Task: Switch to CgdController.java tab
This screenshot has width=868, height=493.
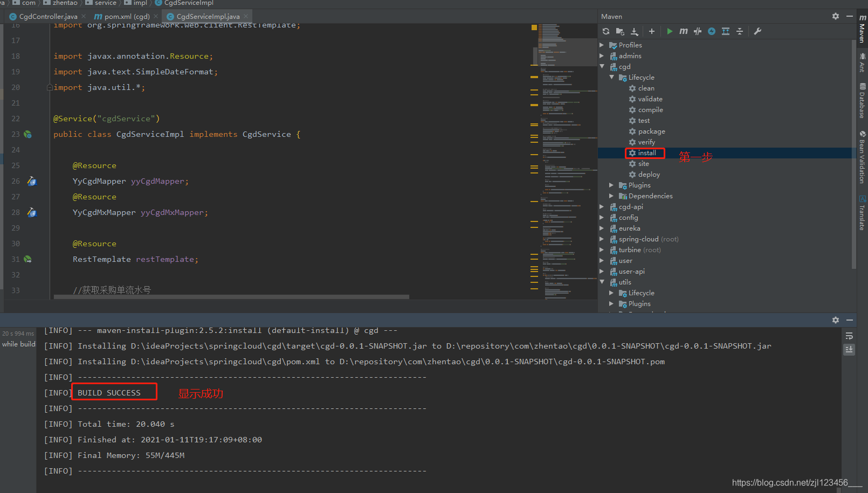Action: (48, 17)
